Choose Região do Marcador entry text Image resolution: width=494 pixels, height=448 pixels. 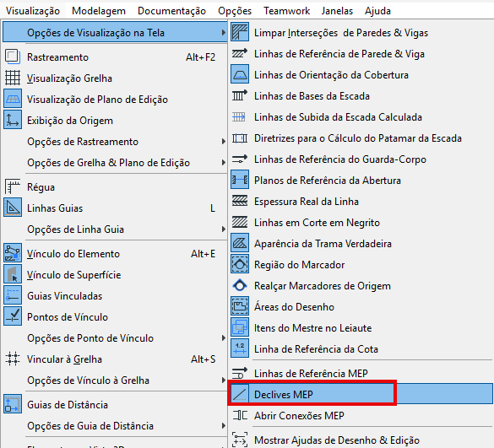pos(299,265)
